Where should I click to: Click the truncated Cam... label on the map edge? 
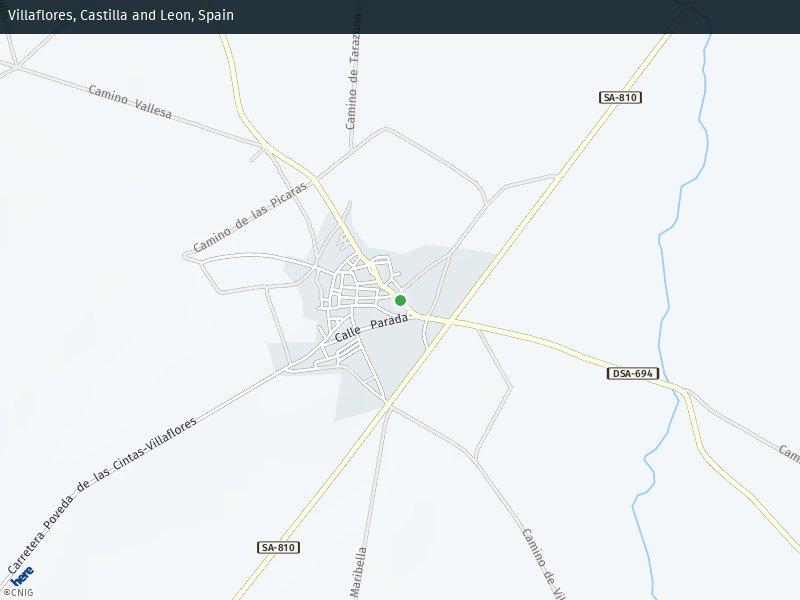789,453
